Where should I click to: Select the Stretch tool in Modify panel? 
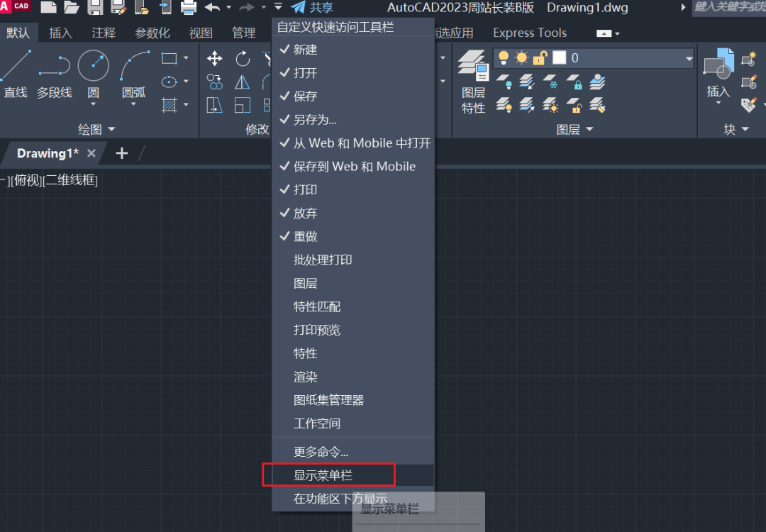click(214, 105)
